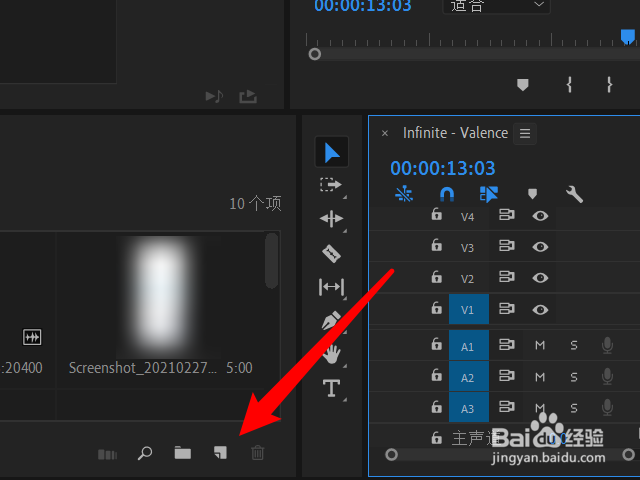The image size is (640, 480).
Task: Select the Selection arrow tool
Action: click(331, 153)
